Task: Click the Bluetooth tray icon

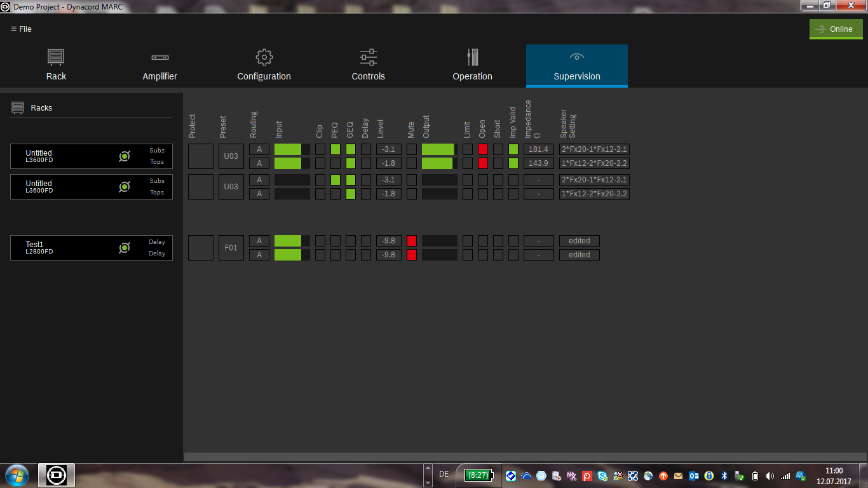Action: pyautogui.click(x=724, y=475)
